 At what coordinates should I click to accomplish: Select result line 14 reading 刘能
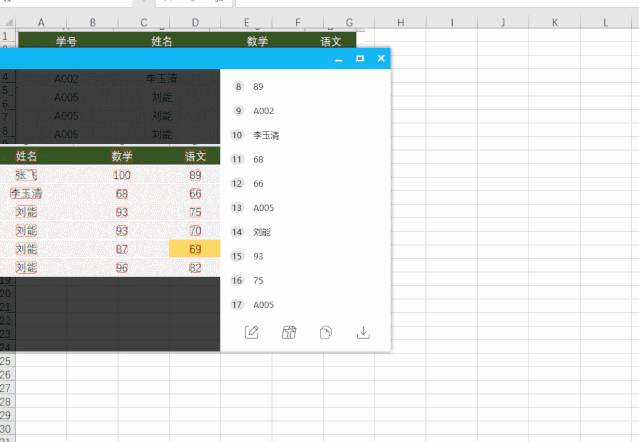click(262, 232)
